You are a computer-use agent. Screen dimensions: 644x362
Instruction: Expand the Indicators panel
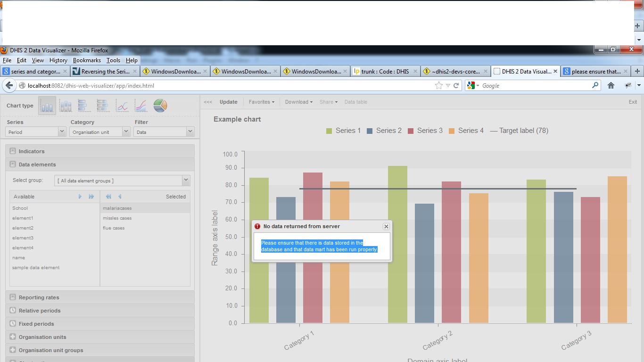point(32,151)
